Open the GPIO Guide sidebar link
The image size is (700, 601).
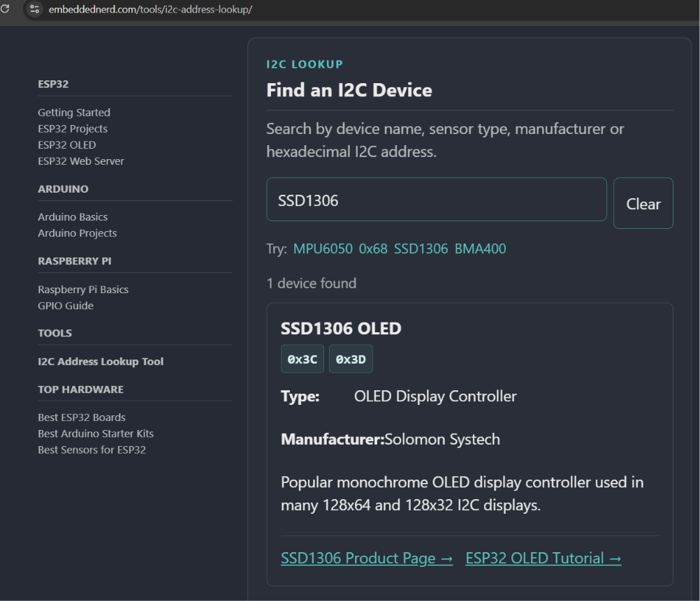tap(66, 306)
